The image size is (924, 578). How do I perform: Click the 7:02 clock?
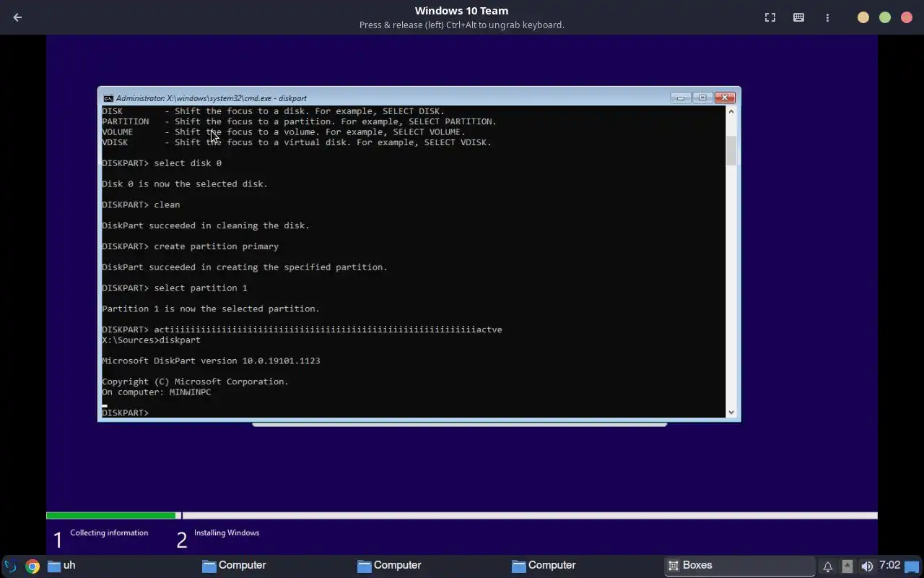pos(889,566)
